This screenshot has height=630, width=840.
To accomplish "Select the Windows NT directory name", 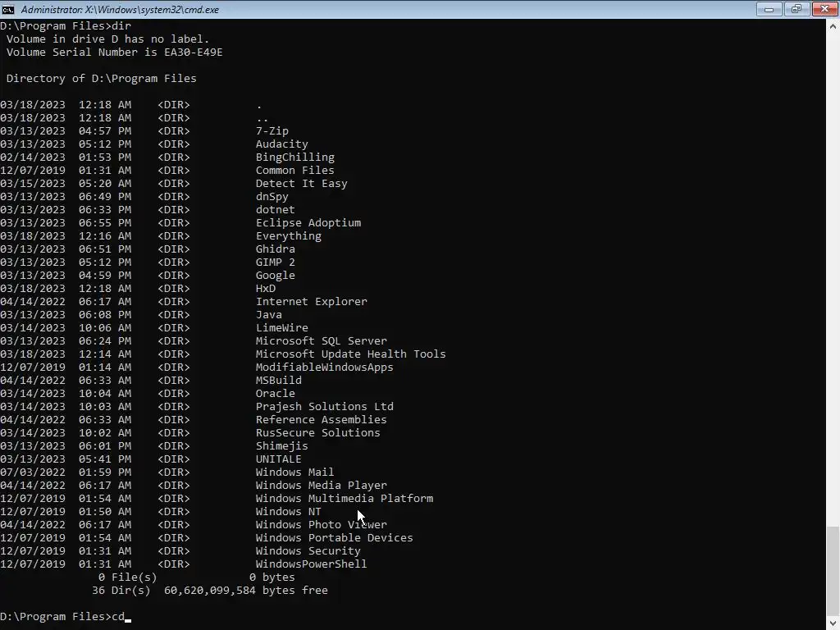I will (289, 512).
